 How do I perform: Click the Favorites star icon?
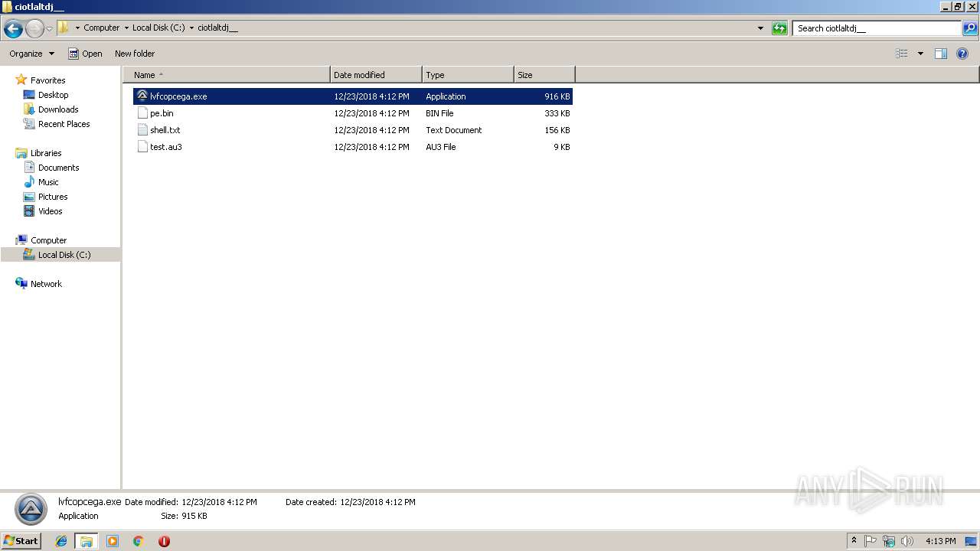pos(21,80)
